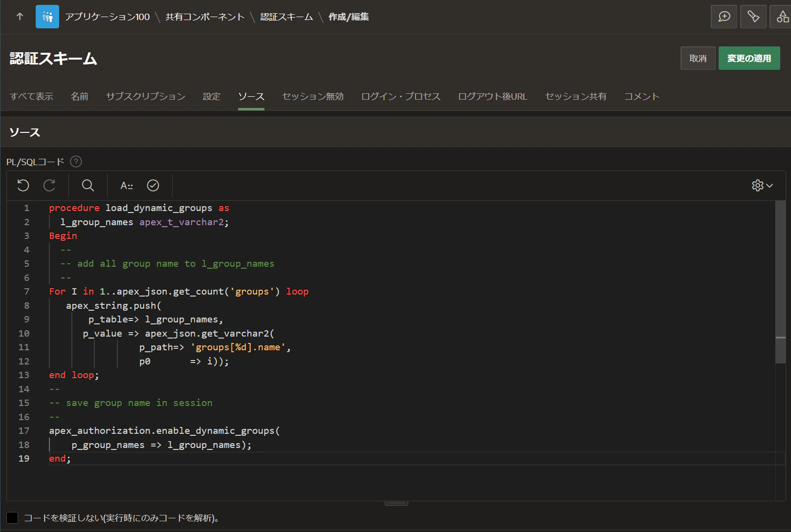Click line number 19 in the gutter
The height and width of the screenshot is (532, 791).
click(x=24, y=459)
